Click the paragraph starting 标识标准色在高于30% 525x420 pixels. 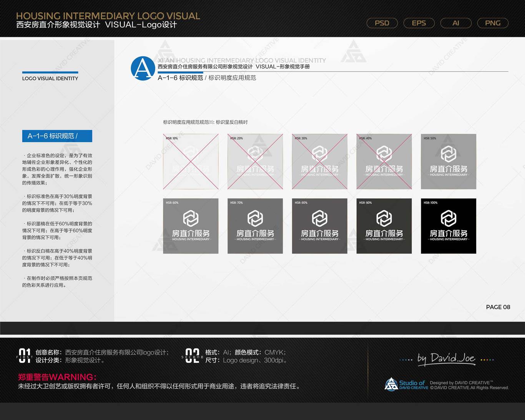pyautogui.click(x=57, y=203)
